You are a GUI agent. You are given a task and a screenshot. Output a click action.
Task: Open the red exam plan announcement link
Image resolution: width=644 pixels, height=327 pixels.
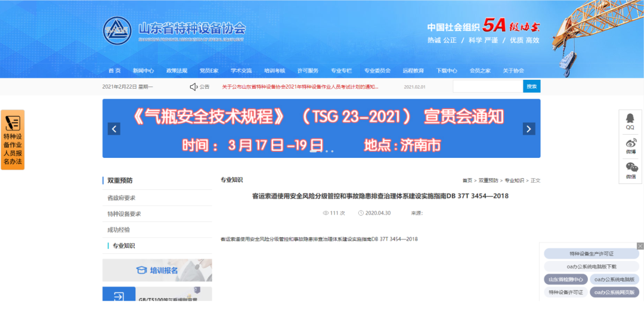click(300, 87)
